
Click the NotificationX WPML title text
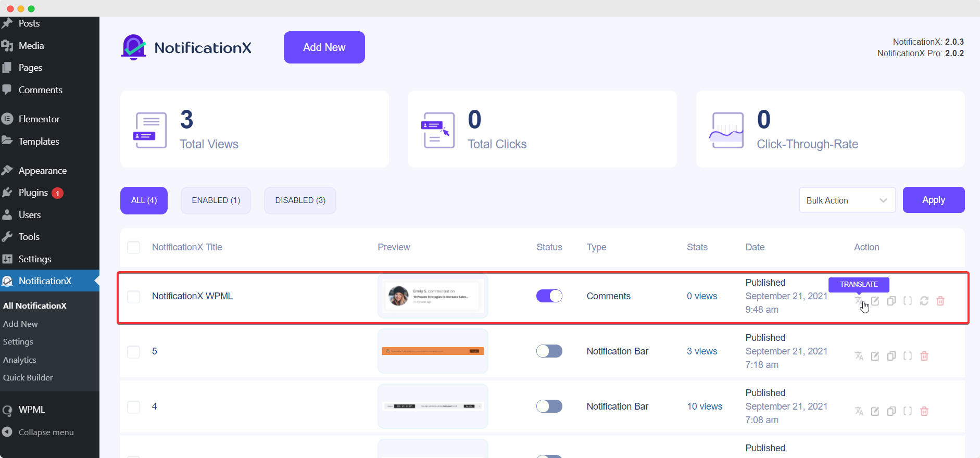[192, 296]
